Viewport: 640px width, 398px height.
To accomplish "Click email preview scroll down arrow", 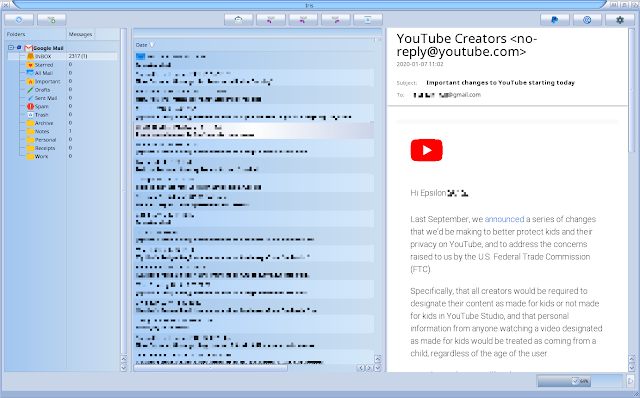I will [x=631, y=367].
